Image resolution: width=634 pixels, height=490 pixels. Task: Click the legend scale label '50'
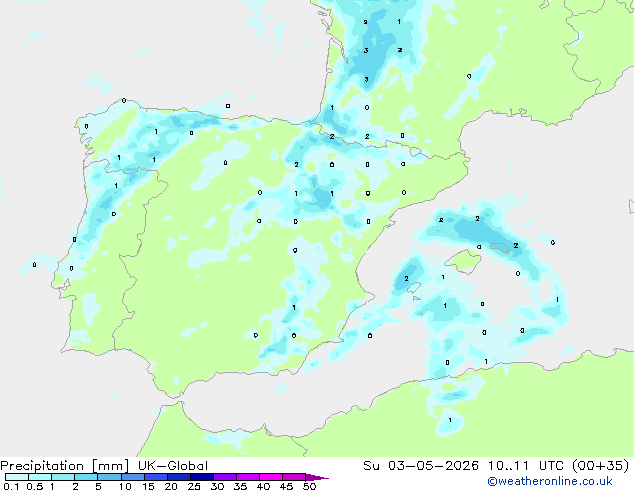pyautogui.click(x=309, y=486)
